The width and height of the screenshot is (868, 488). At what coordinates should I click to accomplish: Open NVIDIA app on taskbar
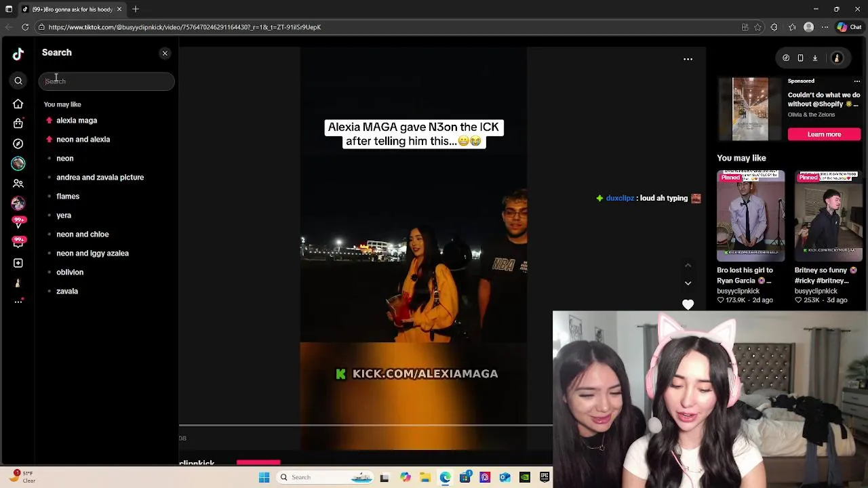coord(525,477)
